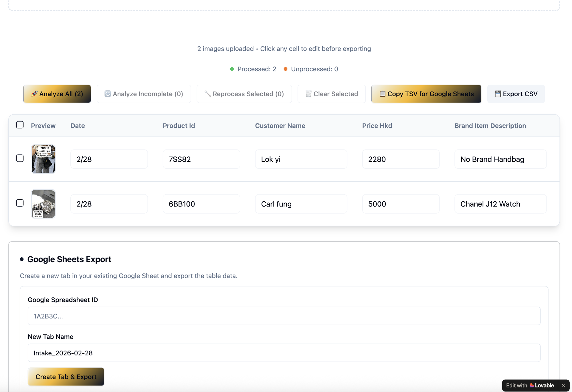Click the trash icon on Clear Selected
This screenshot has width=572, height=392.
[x=308, y=94]
